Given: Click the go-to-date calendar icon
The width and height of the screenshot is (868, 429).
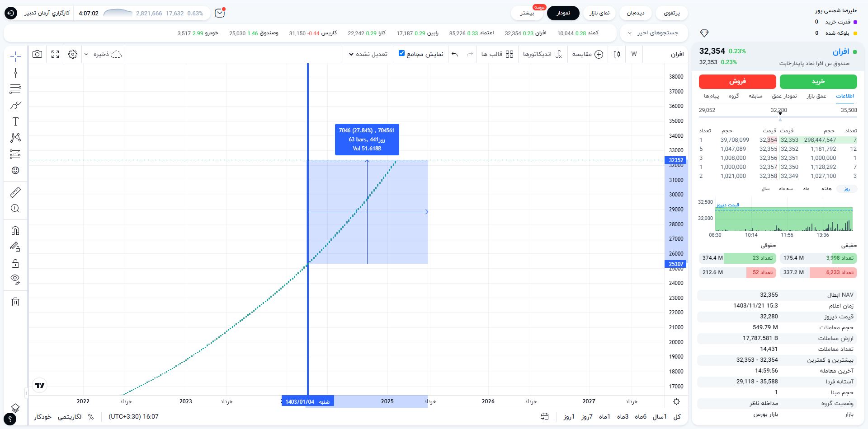Looking at the screenshot, I should click(x=545, y=416).
